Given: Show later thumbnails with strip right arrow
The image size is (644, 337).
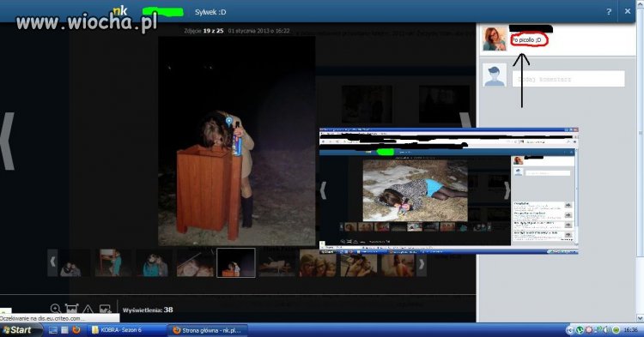Looking at the screenshot, I should 422,264.
